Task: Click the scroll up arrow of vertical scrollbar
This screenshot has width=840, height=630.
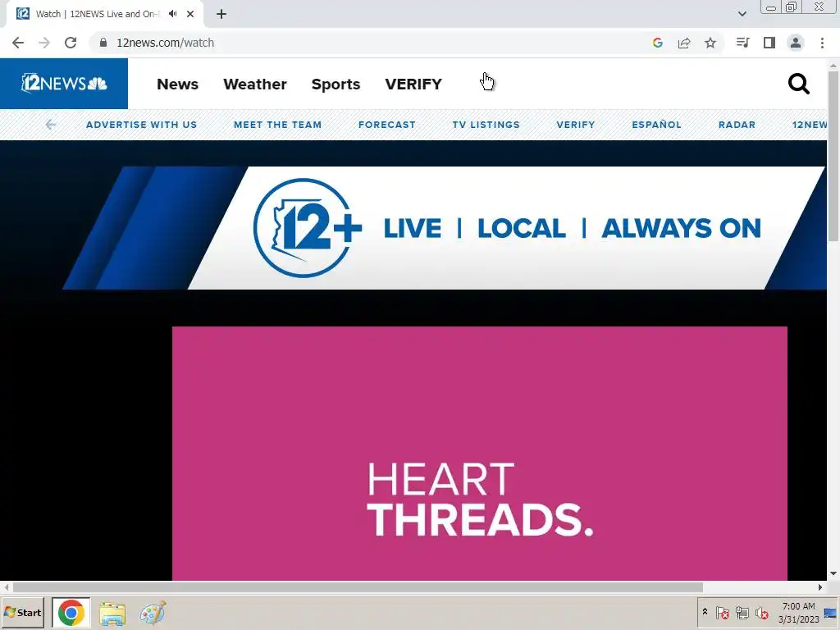Action: coord(833,64)
